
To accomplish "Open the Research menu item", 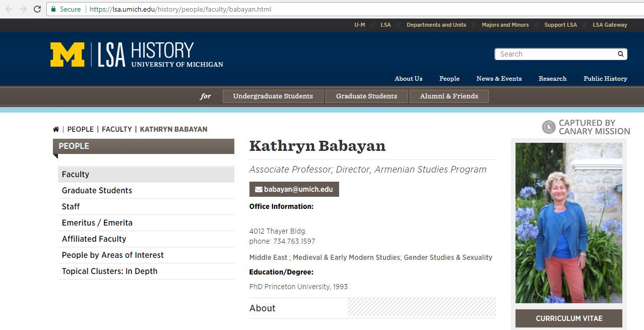I will point(552,79).
